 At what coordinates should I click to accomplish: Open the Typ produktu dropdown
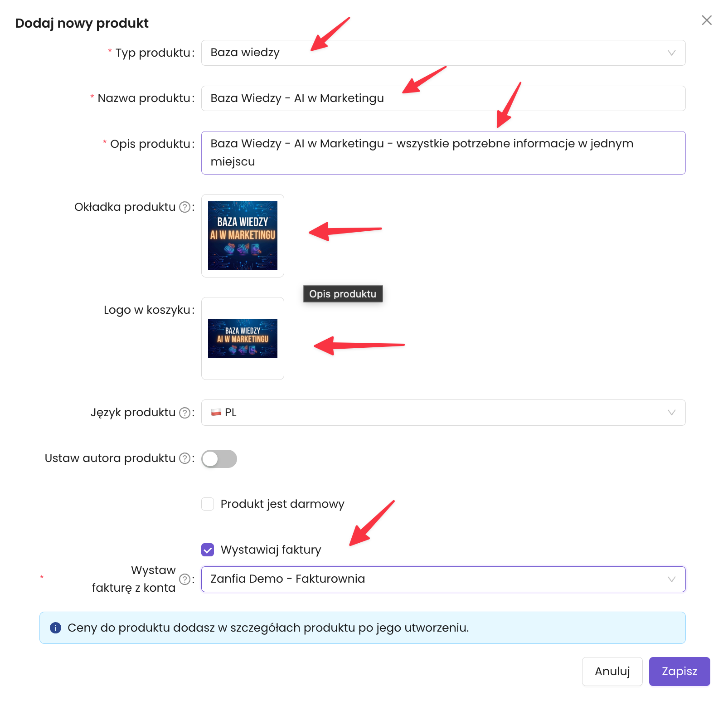pyautogui.click(x=443, y=53)
